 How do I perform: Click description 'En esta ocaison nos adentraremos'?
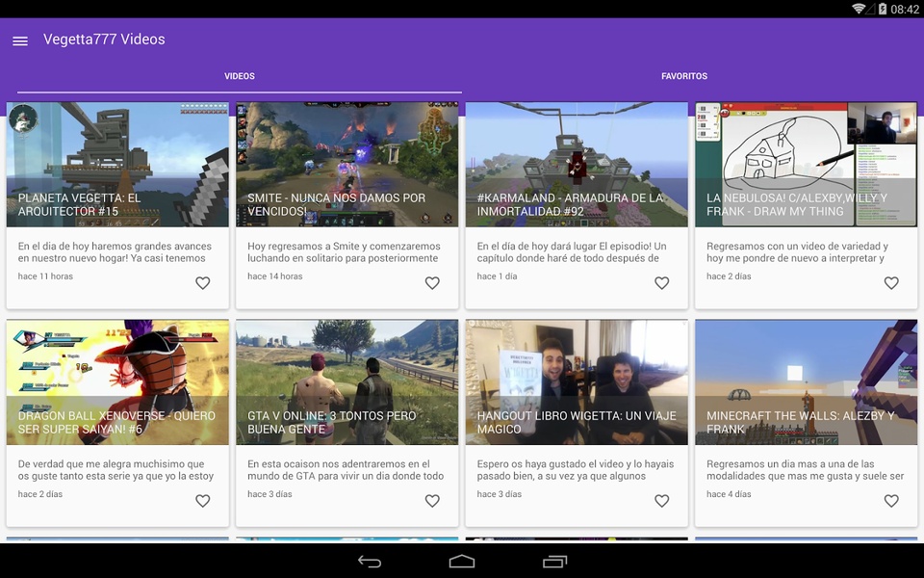click(346, 470)
